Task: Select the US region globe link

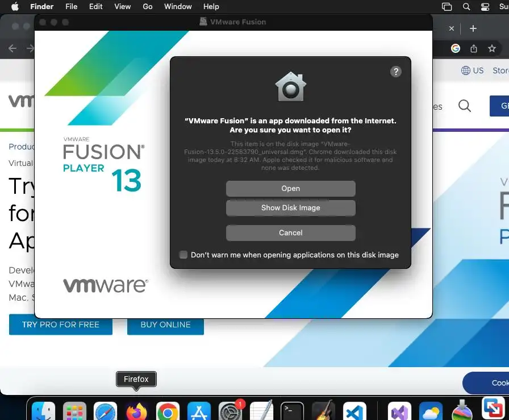Action: click(472, 70)
